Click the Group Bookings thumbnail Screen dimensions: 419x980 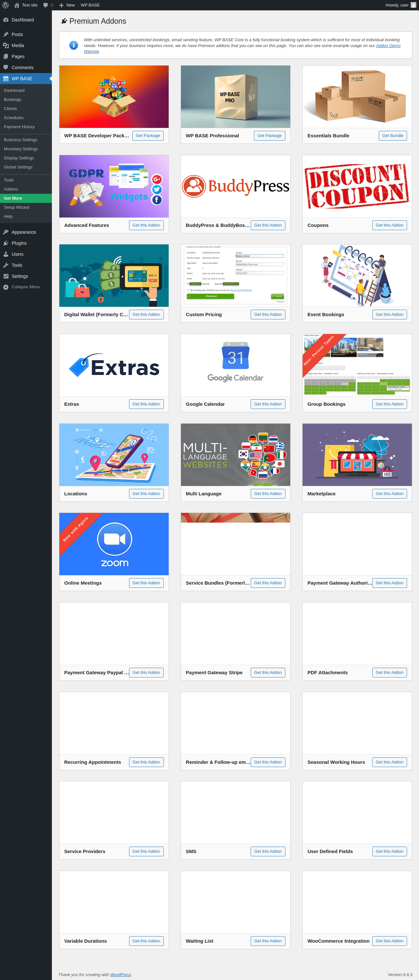[357, 365]
